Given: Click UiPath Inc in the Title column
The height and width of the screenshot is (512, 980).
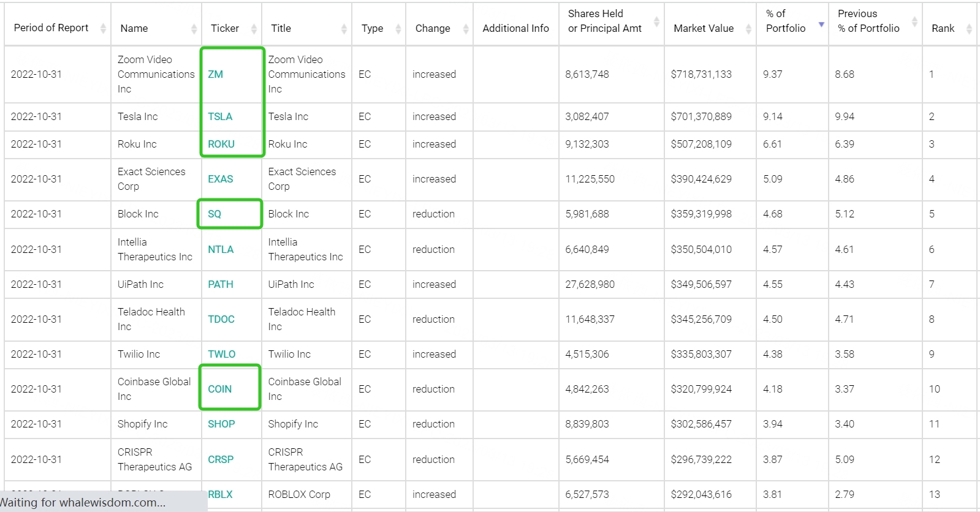Looking at the screenshot, I should click(x=291, y=284).
